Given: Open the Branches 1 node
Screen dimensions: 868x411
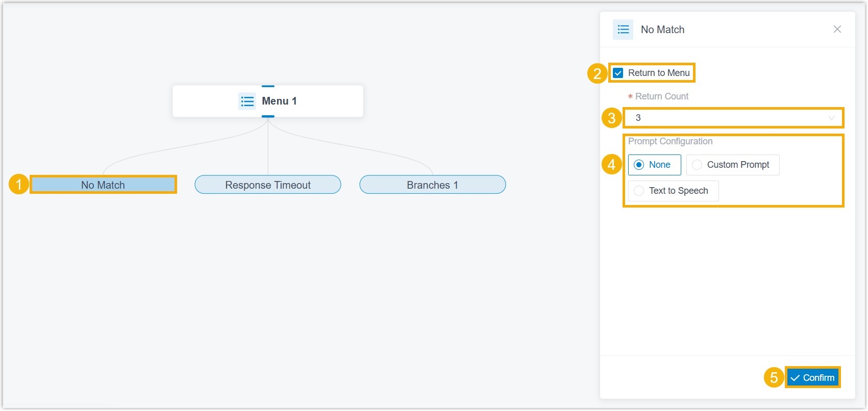Looking at the screenshot, I should point(433,185).
